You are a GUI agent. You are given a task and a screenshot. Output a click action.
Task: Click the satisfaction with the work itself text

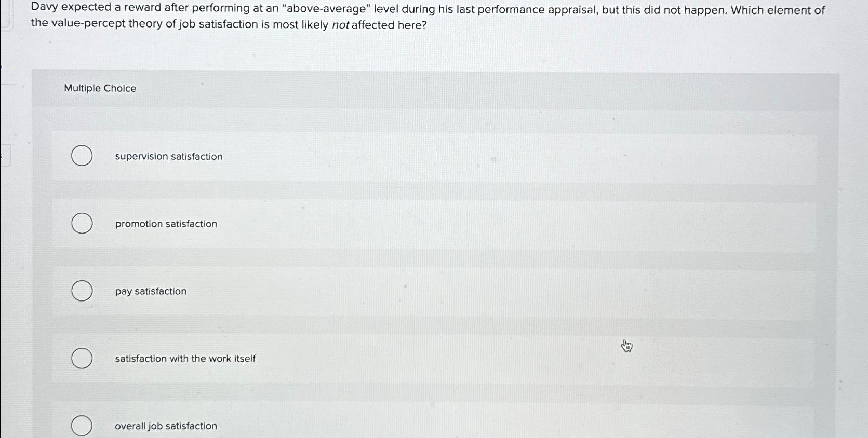click(x=185, y=359)
